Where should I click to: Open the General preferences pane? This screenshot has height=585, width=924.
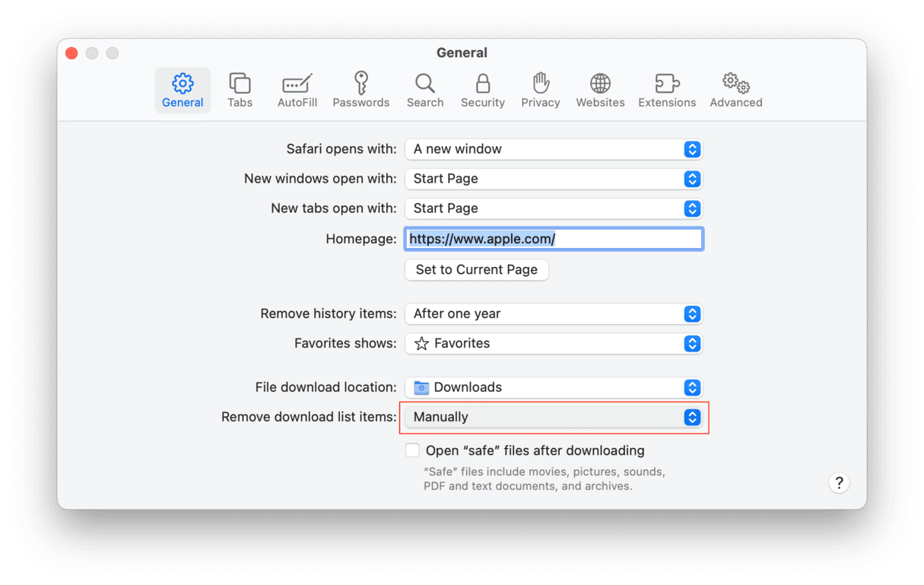pos(183,91)
